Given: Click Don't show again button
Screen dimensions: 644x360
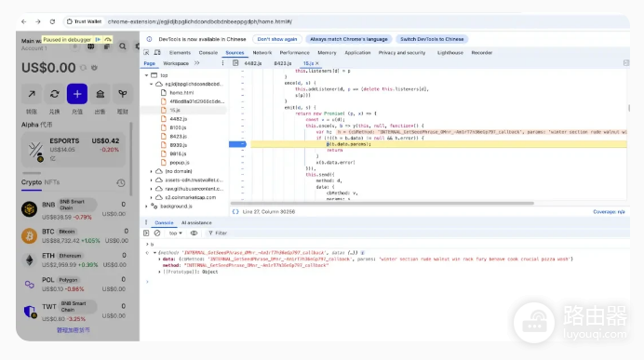Looking at the screenshot, I should [276, 39].
